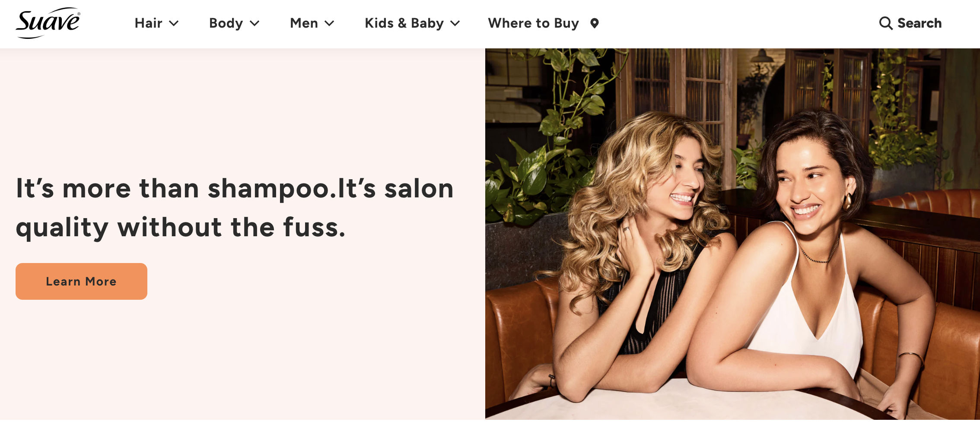
Task: Click the Suave logo
Action: click(48, 23)
